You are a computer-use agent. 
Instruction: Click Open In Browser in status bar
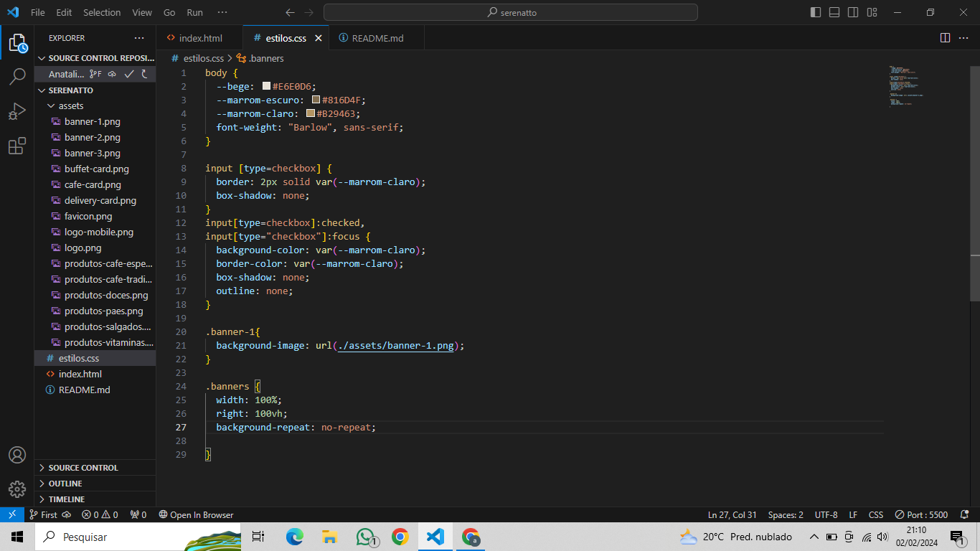[x=196, y=514]
